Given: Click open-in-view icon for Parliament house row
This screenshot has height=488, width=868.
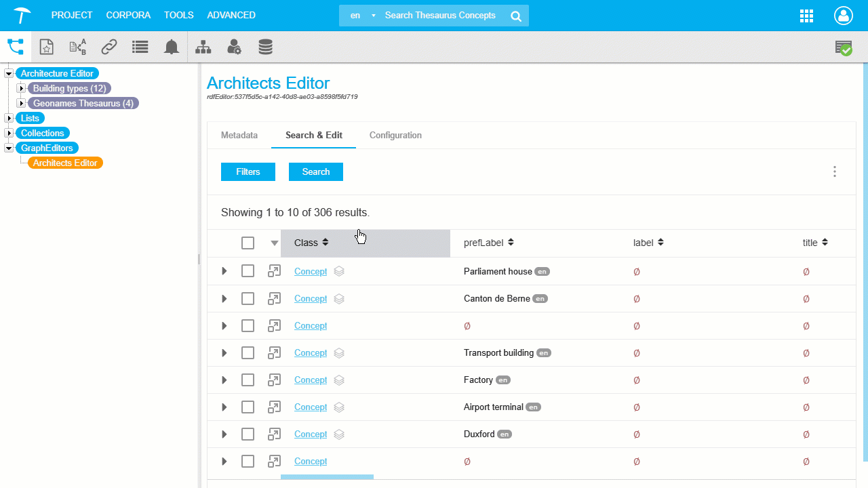Looking at the screenshot, I should pos(274,271).
